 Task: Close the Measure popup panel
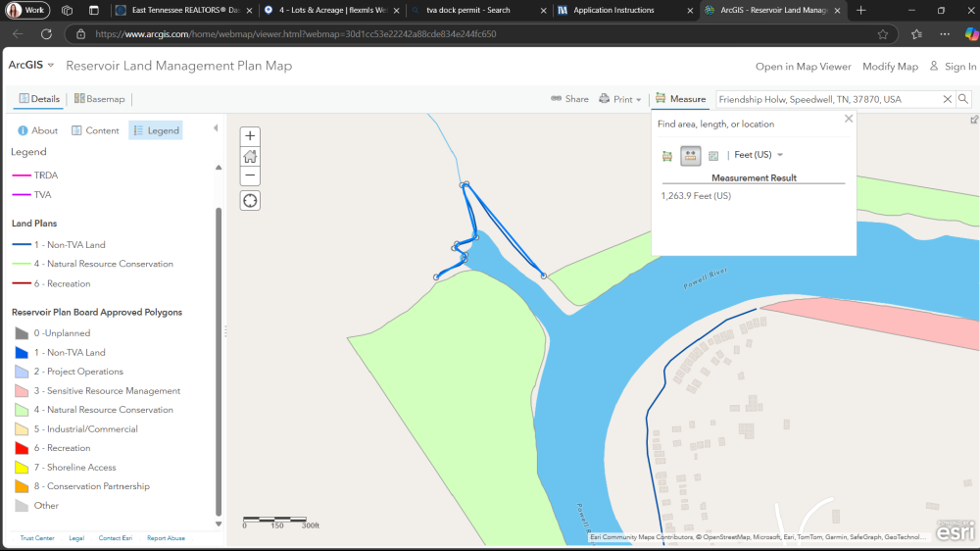(849, 119)
